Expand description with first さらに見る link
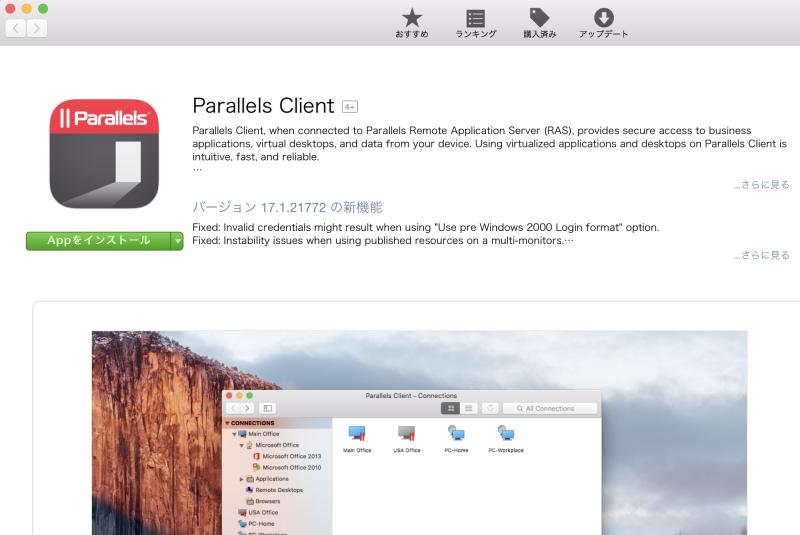The height and width of the screenshot is (535, 800). (761, 185)
